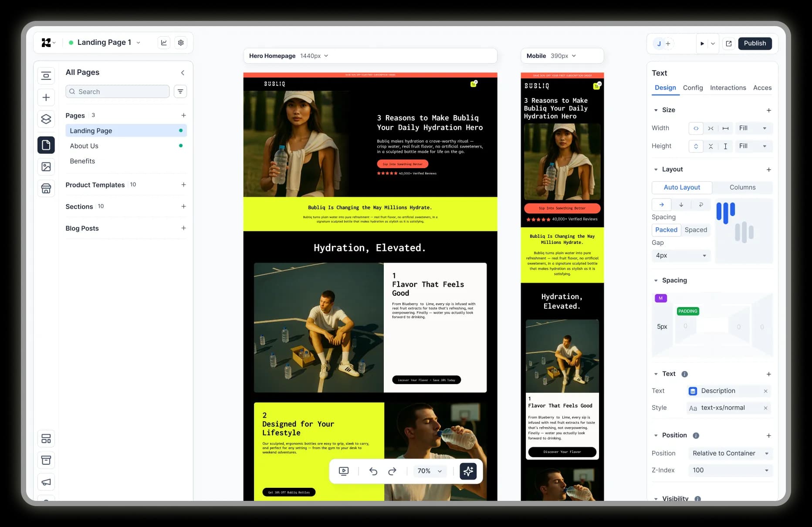Click the Publish button

(754, 44)
